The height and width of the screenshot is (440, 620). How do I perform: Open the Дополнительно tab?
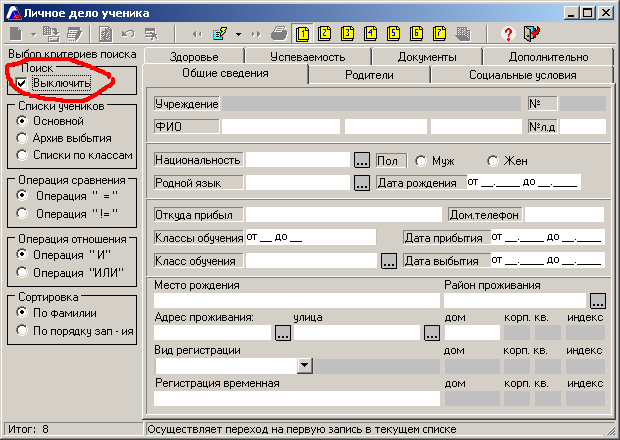[x=548, y=57]
